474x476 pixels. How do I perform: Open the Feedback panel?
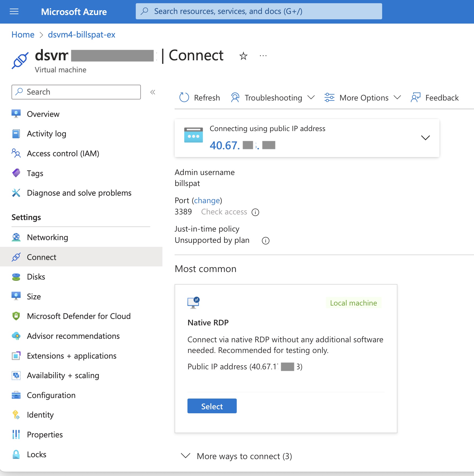pyautogui.click(x=435, y=98)
